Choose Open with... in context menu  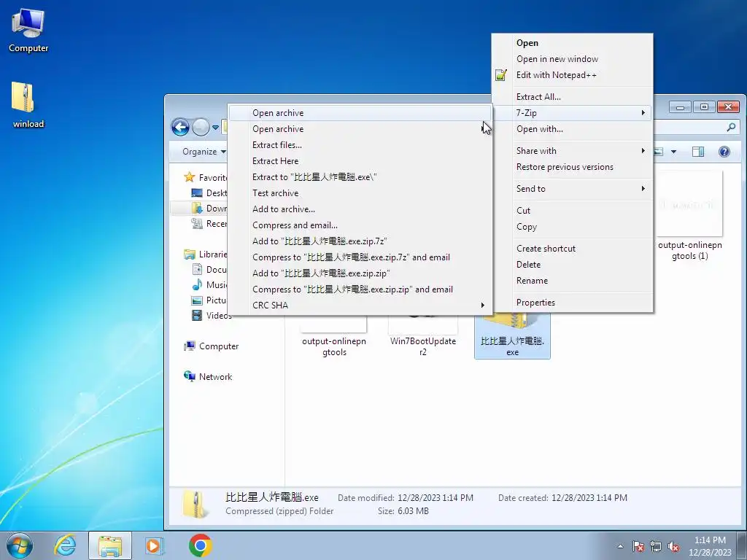[572, 129]
